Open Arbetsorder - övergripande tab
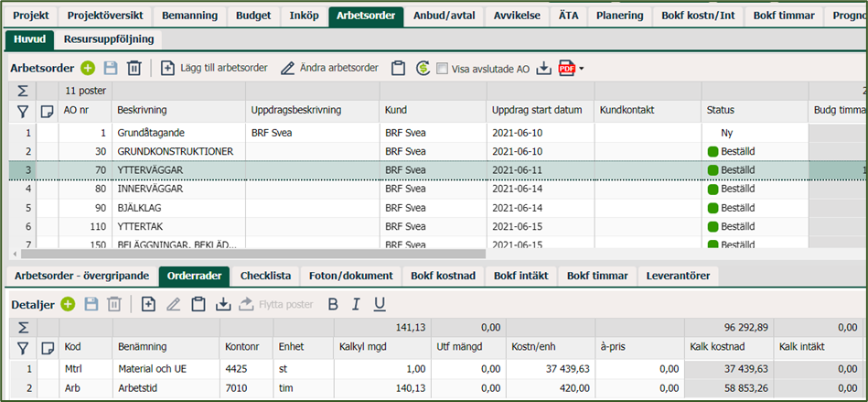Viewport: 868px width, 402px height. [x=81, y=276]
